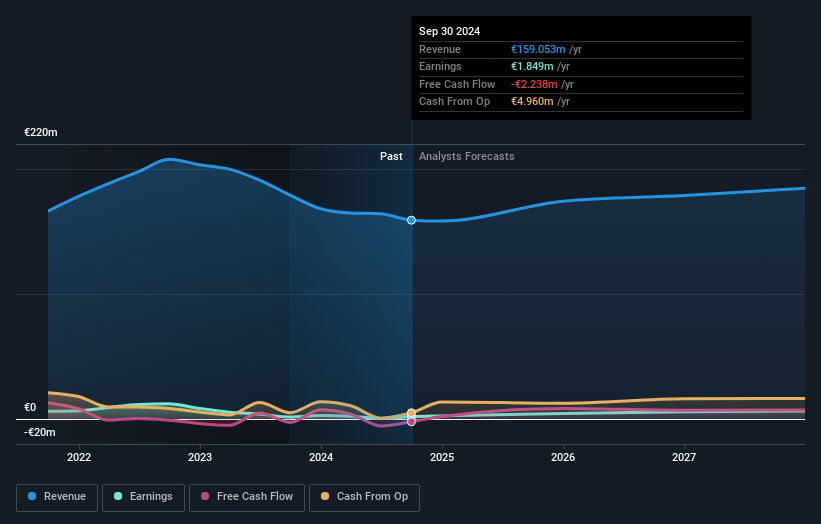821x524 pixels.
Task: Click the €4.960m cash from op value
Action: [x=532, y=102]
